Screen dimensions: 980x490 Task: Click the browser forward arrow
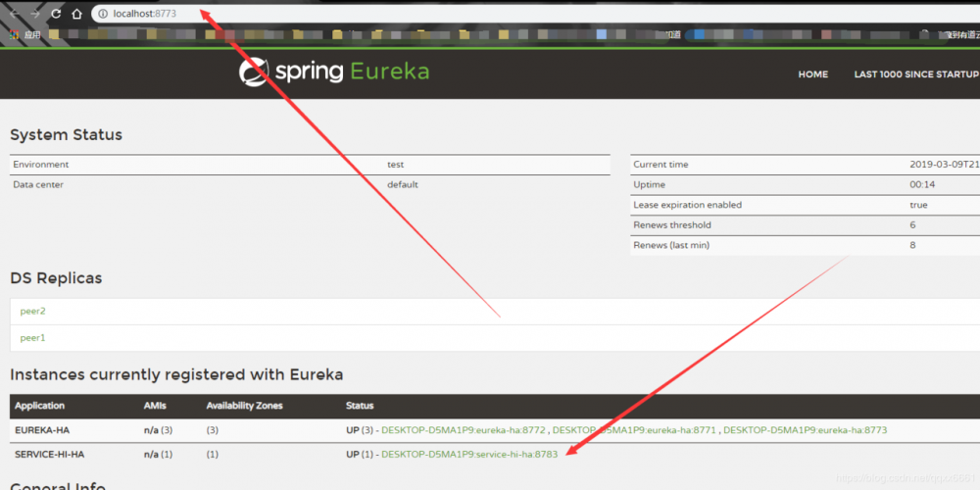coord(35,13)
